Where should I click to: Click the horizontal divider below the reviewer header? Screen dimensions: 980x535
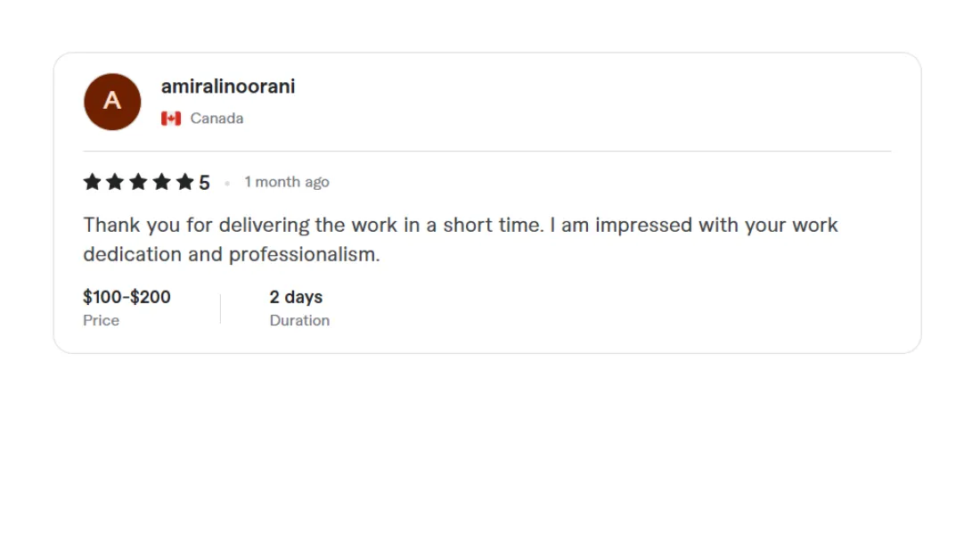[x=487, y=152]
